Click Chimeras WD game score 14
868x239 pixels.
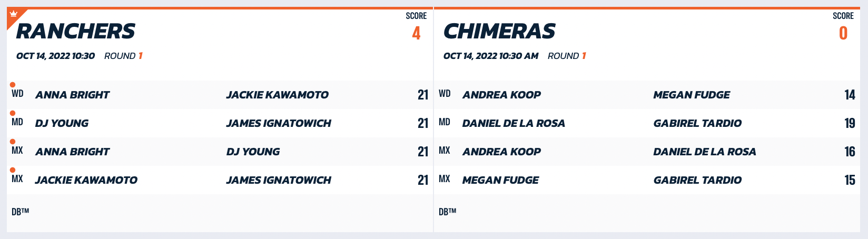click(x=850, y=95)
